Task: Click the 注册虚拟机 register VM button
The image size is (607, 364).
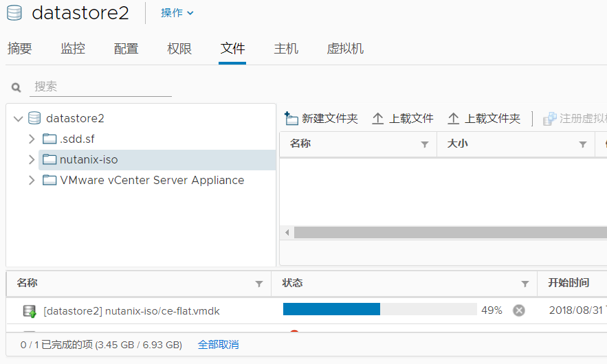Action: [575, 118]
